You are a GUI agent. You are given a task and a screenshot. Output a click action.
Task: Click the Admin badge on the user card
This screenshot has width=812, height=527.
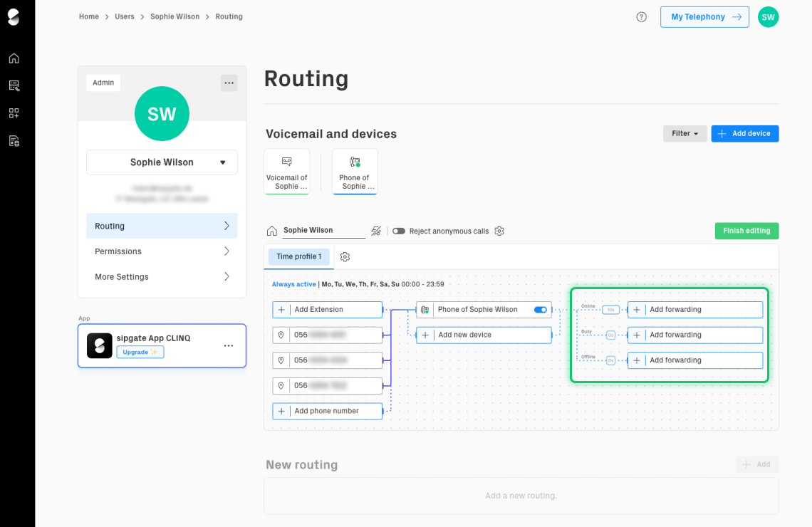(x=103, y=83)
